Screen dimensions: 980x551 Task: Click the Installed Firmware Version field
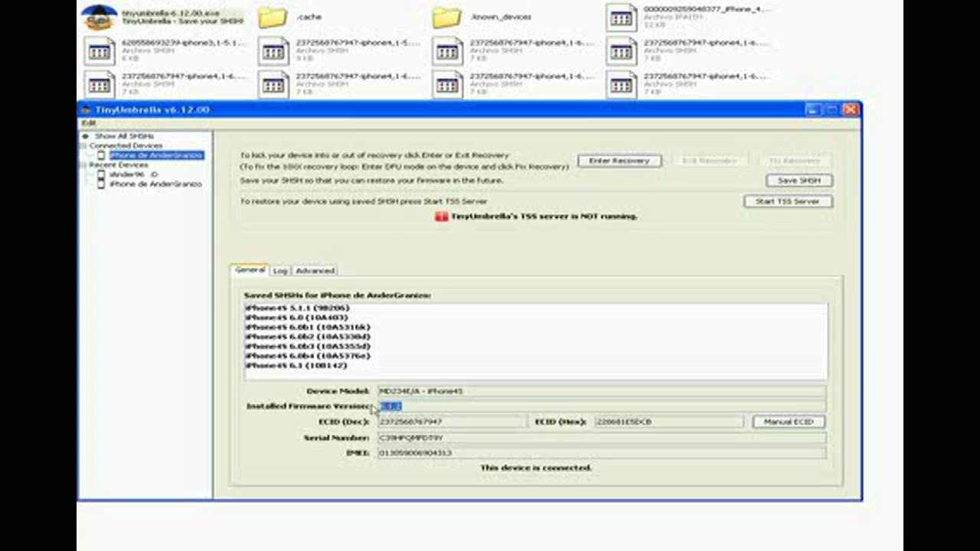pos(602,406)
